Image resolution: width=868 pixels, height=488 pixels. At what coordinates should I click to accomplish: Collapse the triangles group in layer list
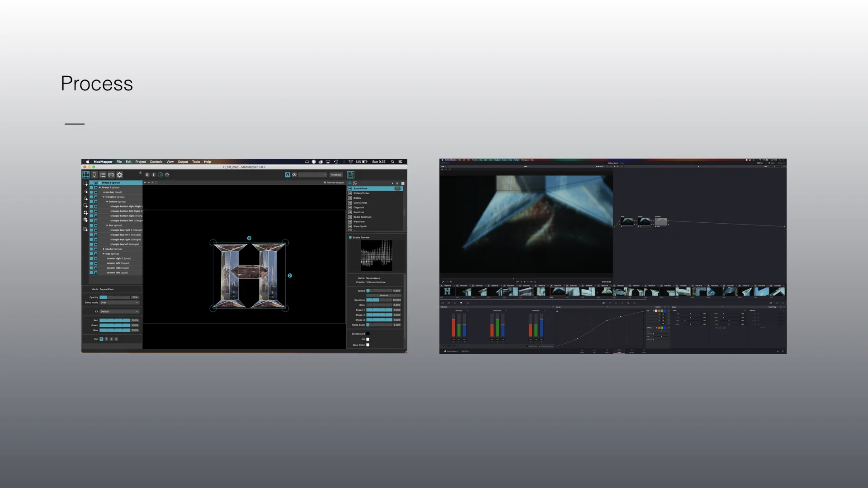104,197
